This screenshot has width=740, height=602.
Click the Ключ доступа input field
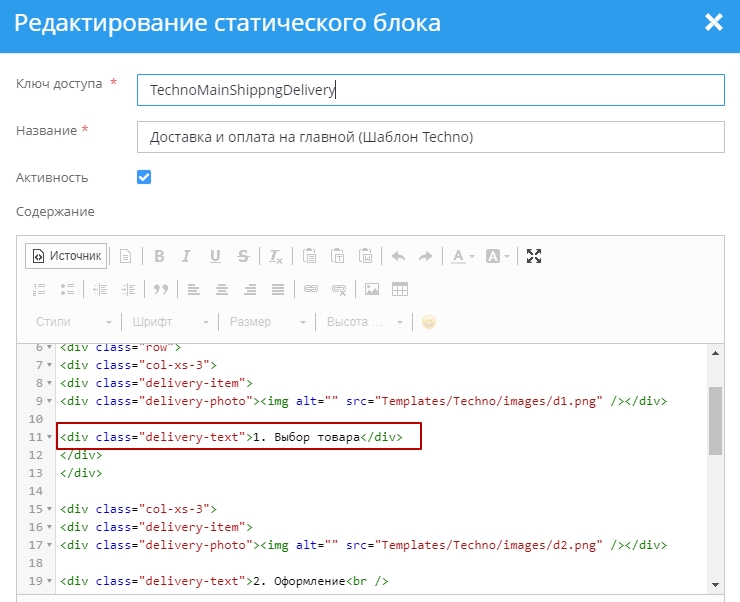[430, 90]
